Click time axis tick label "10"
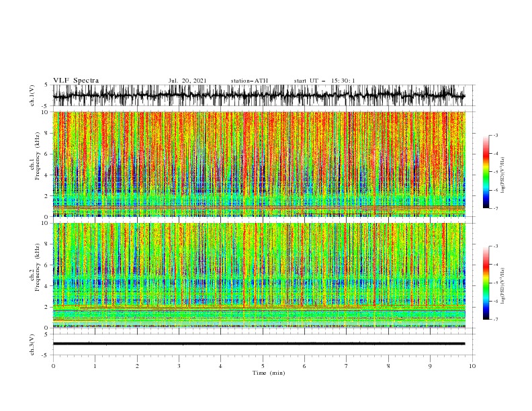The image size is (532, 411). tap(472, 366)
